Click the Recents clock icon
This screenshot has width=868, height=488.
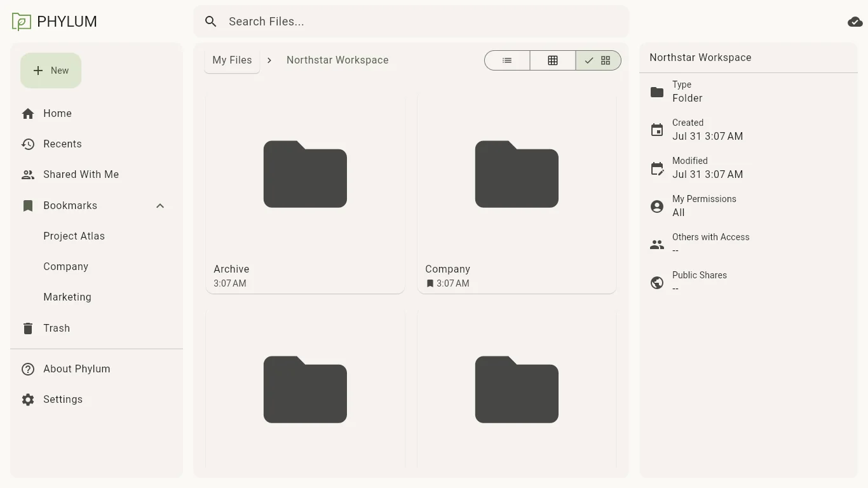click(x=28, y=144)
